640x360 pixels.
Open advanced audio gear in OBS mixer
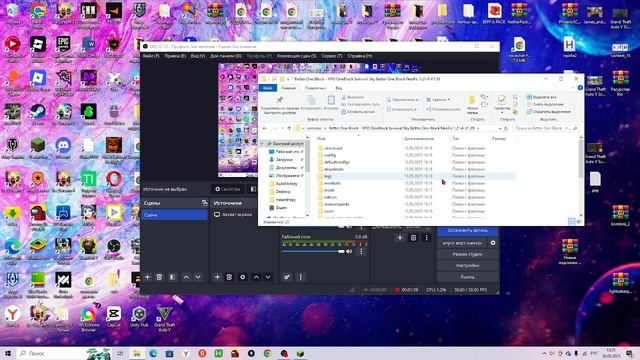click(287, 277)
